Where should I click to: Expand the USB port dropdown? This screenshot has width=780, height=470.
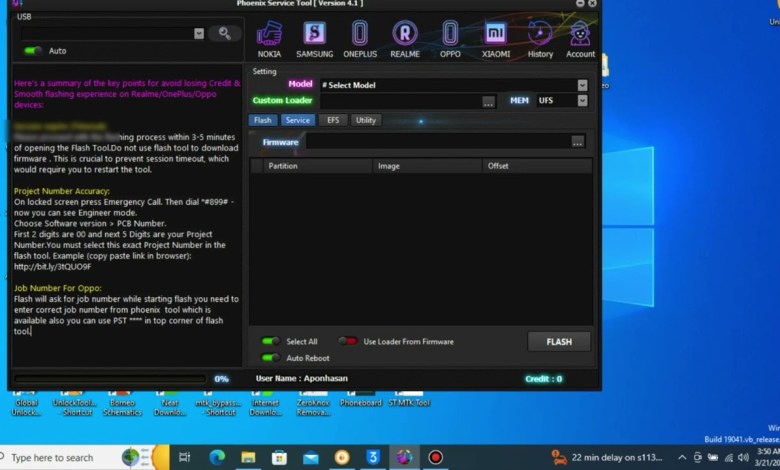[199, 33]
